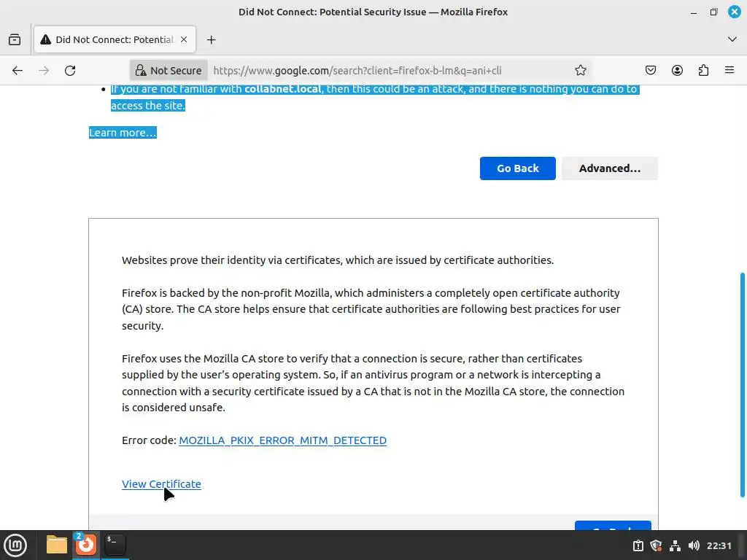Image resolution: width=747 pixels, height=560 pixels.
Task: Open the terminal from the taskbar
Action: coord(115,545)
